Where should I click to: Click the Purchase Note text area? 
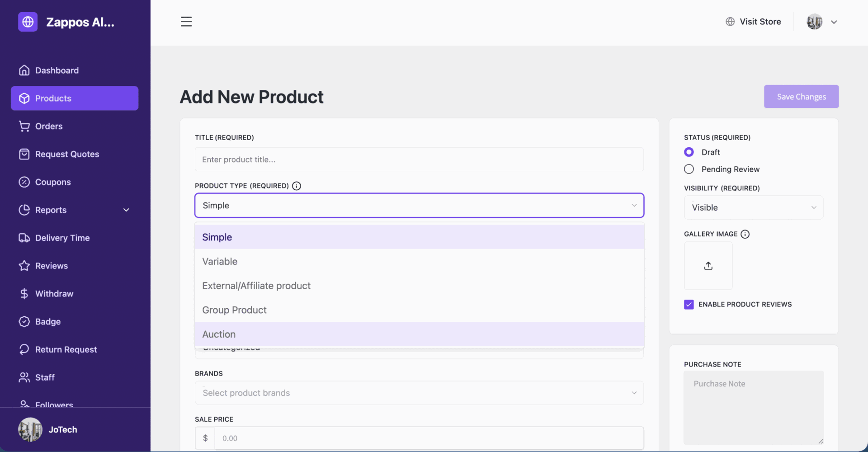click(754, 408)
